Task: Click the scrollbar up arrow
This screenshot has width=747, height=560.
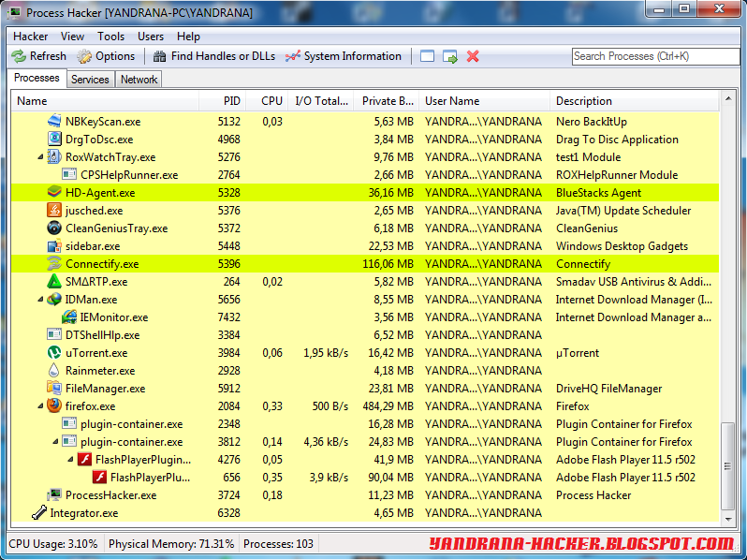Action: 728,98
